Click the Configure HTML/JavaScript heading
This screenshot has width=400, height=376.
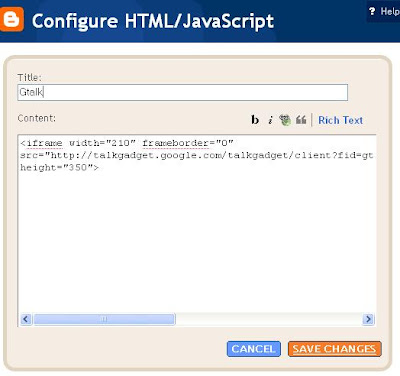tap(153, 21)
